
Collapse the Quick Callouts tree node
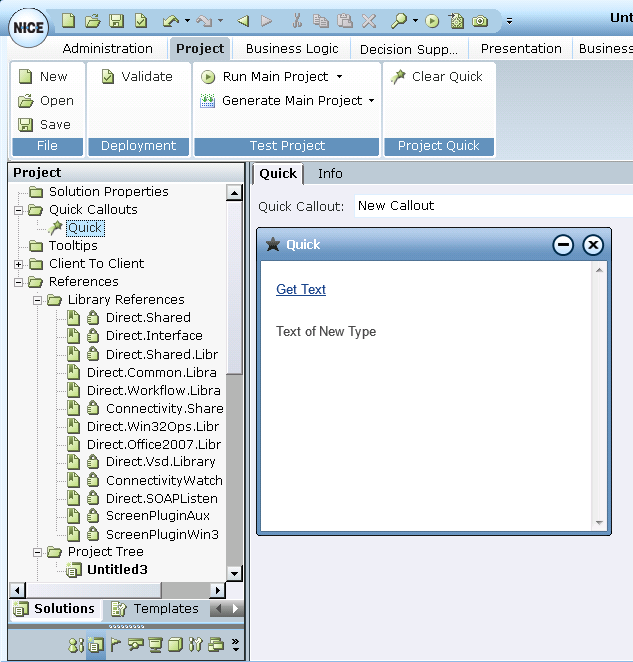19,210
